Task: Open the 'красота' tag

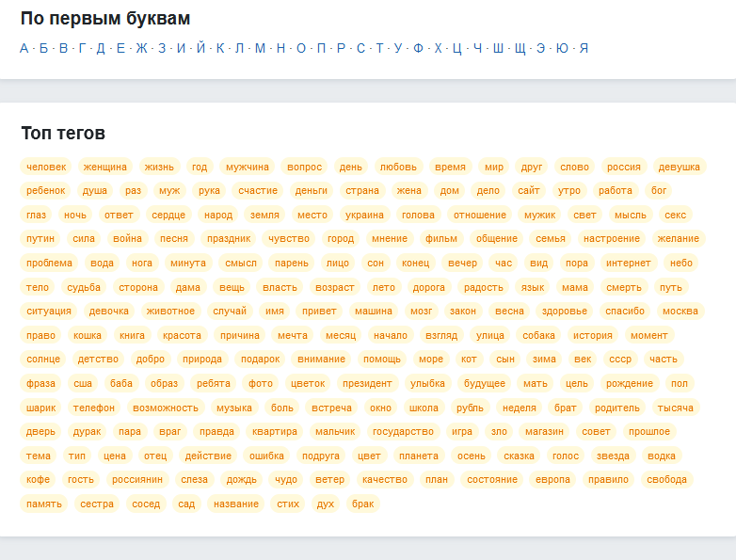Action: click(182, 335)
